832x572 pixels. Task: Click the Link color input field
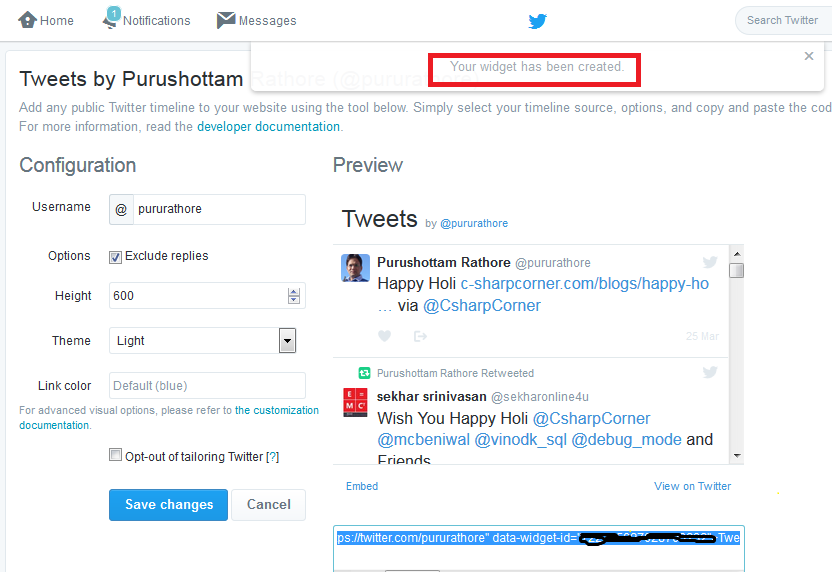point(207,385)
